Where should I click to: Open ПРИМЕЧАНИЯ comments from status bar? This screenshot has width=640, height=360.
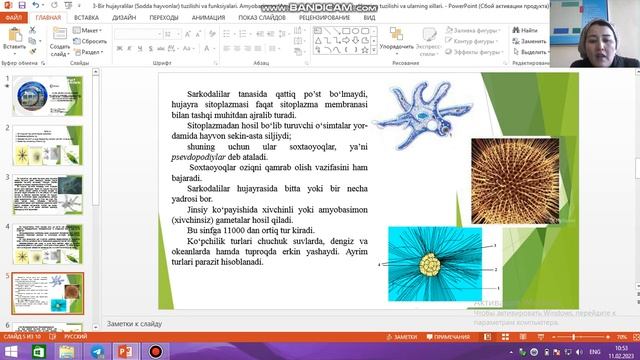(x=448, y=337)
